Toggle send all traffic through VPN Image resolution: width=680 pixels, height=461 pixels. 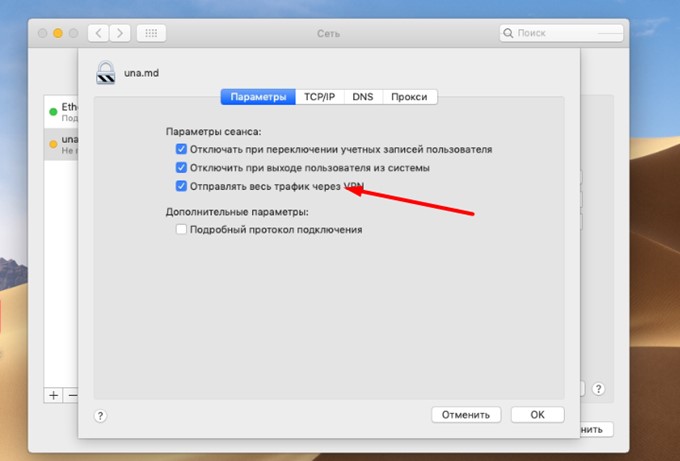coord(181,186)
